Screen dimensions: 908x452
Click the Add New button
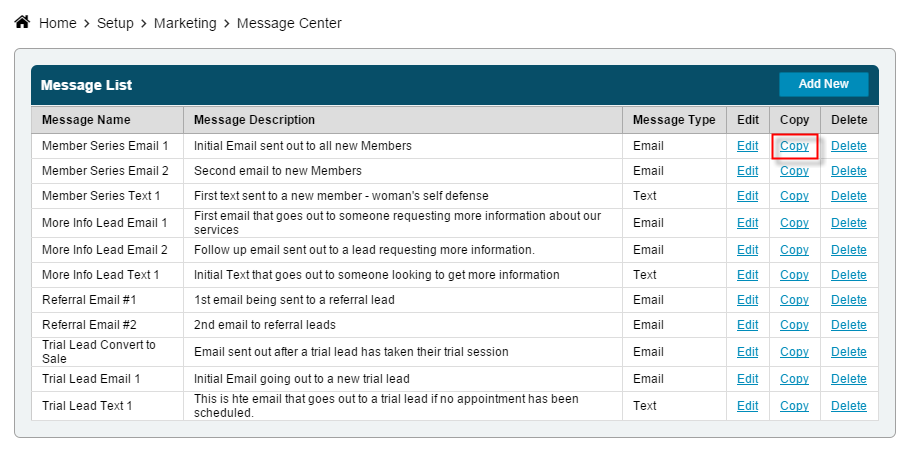coord(823,84)
